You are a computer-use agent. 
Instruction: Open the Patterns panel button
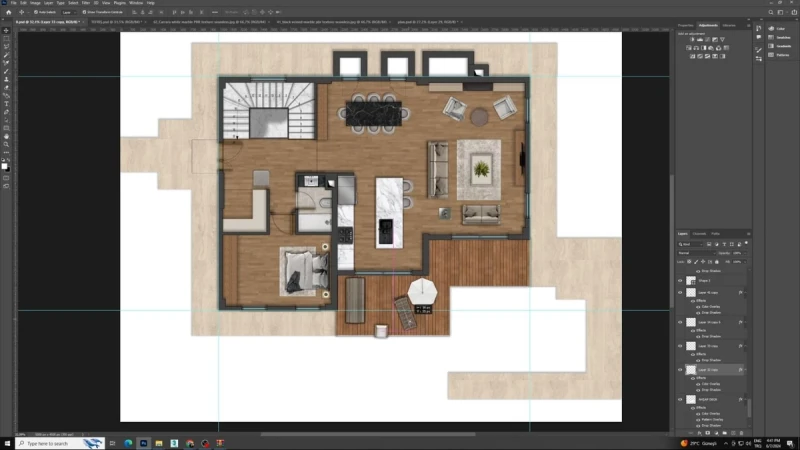pos(779,55)
